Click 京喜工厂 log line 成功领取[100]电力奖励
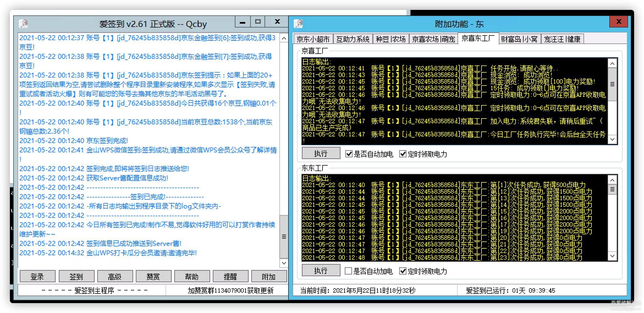 pyautogui.click(x=448, y=81)
